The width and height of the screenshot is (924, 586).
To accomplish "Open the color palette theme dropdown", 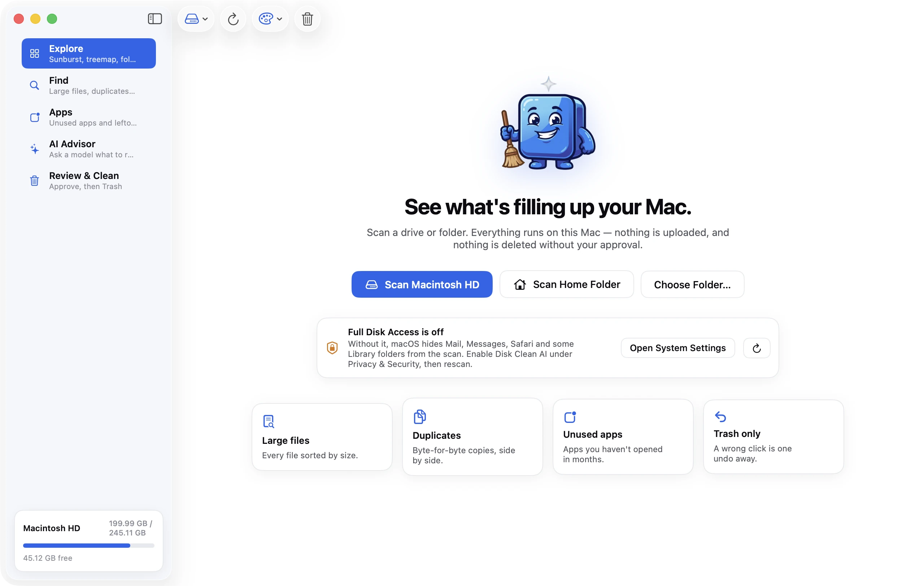I will pyautogui.click(x=270, y=19).
